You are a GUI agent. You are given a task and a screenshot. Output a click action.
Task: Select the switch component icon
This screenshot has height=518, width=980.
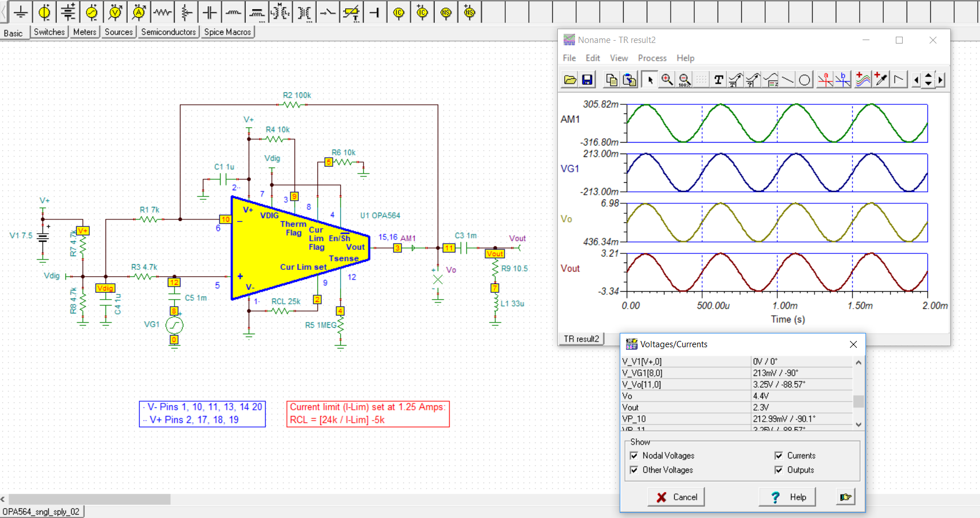click(x=328, y=12)
